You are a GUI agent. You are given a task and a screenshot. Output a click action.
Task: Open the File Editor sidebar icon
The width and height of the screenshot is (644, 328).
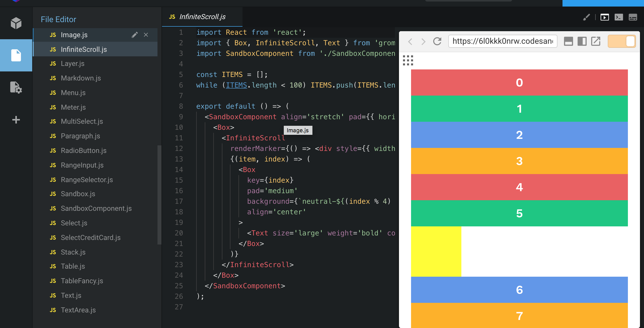tap(16, 55)
